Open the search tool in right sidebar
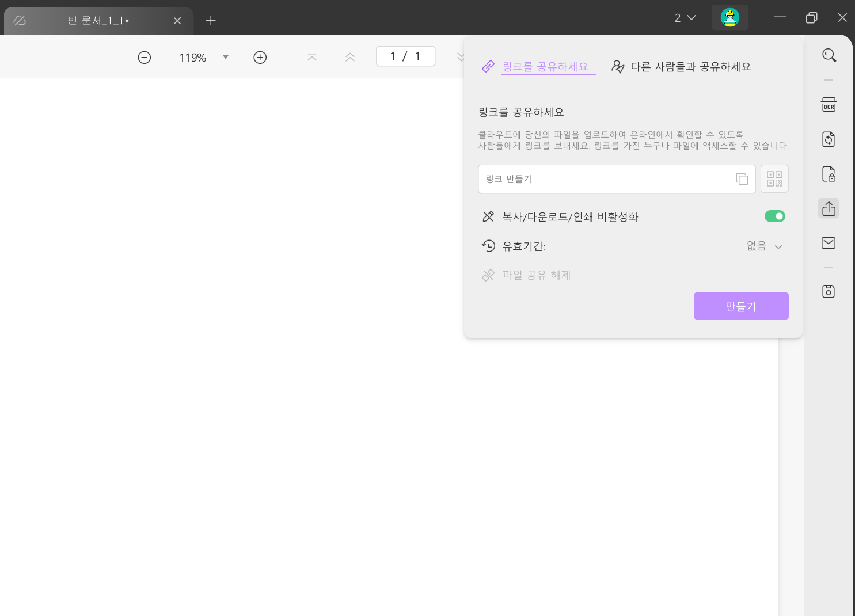The width and height of the screenshot is (855, 616). pos(829,55)
